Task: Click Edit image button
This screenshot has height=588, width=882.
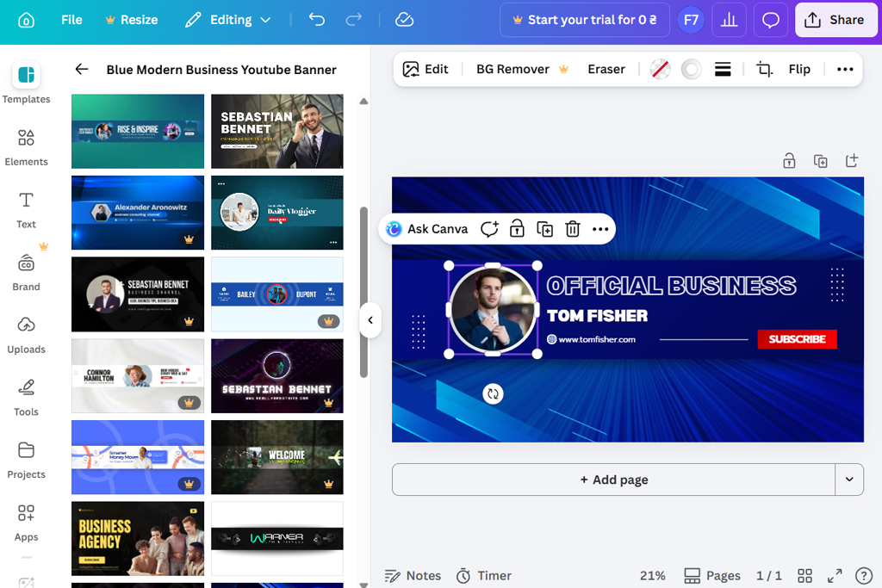Action: tap(425, 69)
